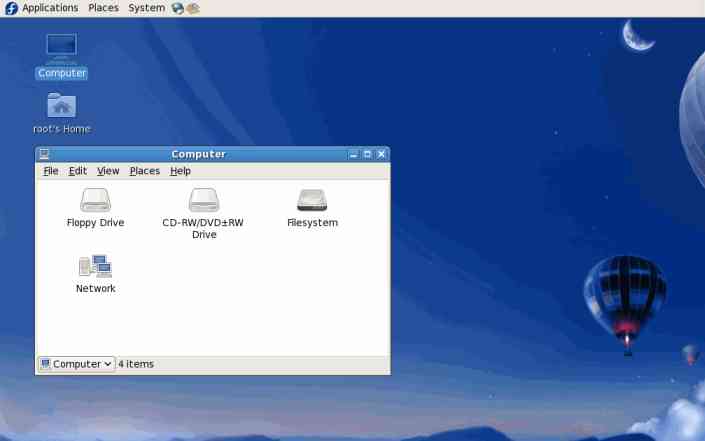Open the System panel menu

click(x=146, y=8)
